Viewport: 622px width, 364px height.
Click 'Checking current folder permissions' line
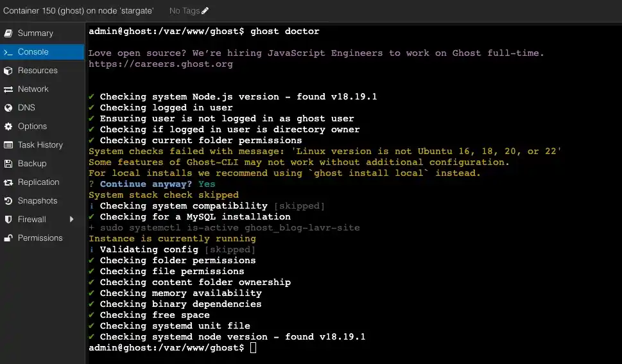coord(195,141)
